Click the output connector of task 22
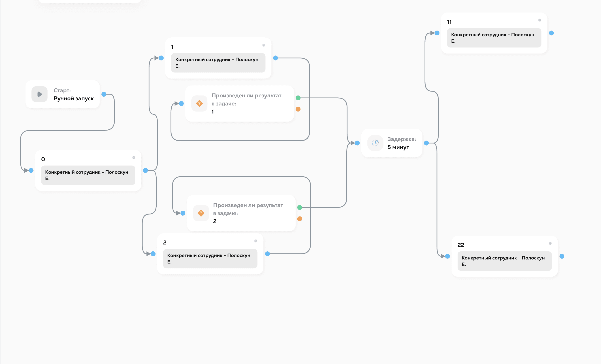 562,256
